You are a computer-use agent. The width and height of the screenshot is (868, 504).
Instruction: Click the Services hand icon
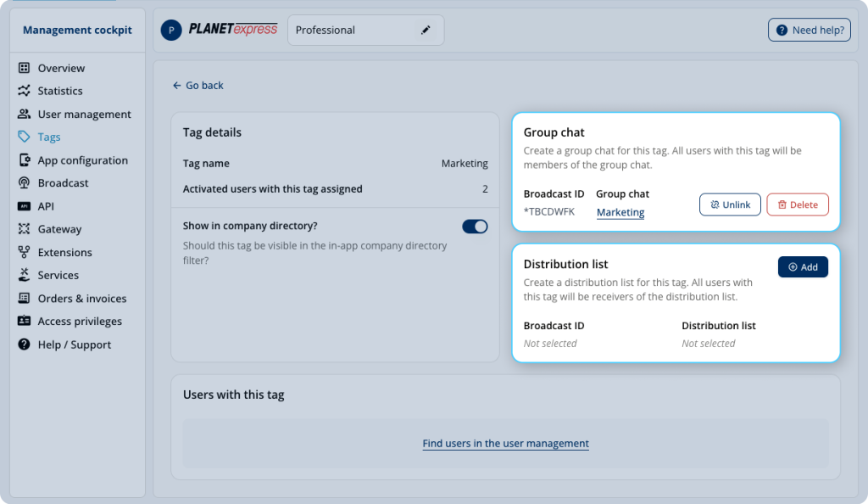(24, 275)
